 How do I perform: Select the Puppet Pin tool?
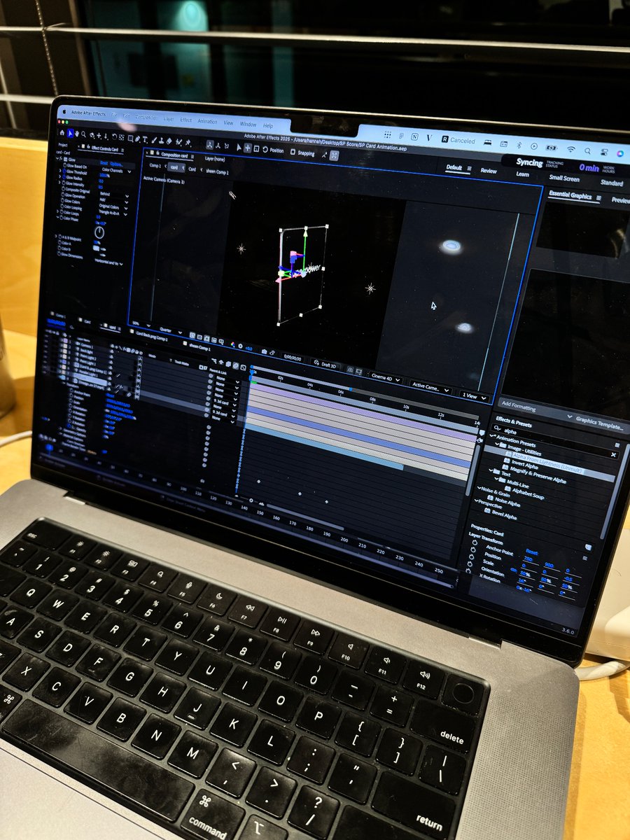tap(188, 143)
